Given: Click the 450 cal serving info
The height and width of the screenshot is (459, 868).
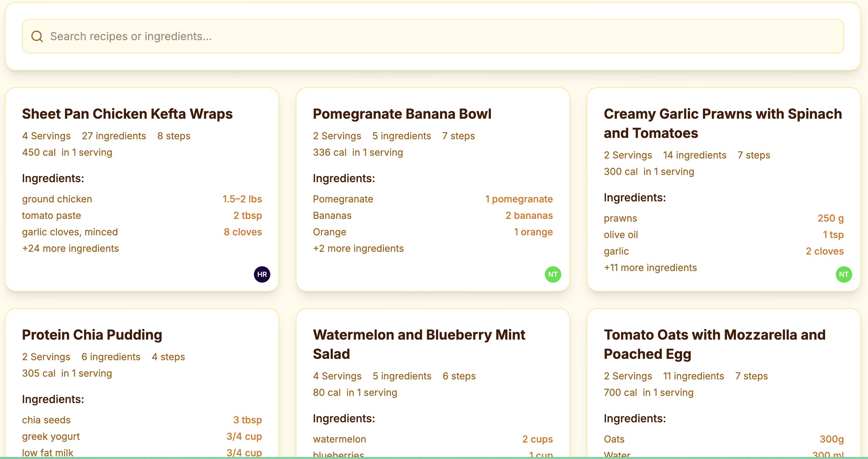Looking at the screenshot, I should click(67, 152).
